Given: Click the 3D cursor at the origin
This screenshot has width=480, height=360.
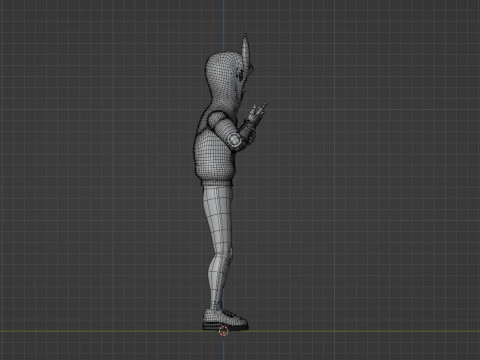Looking at the screenshot, I should [x=224, y=331].
